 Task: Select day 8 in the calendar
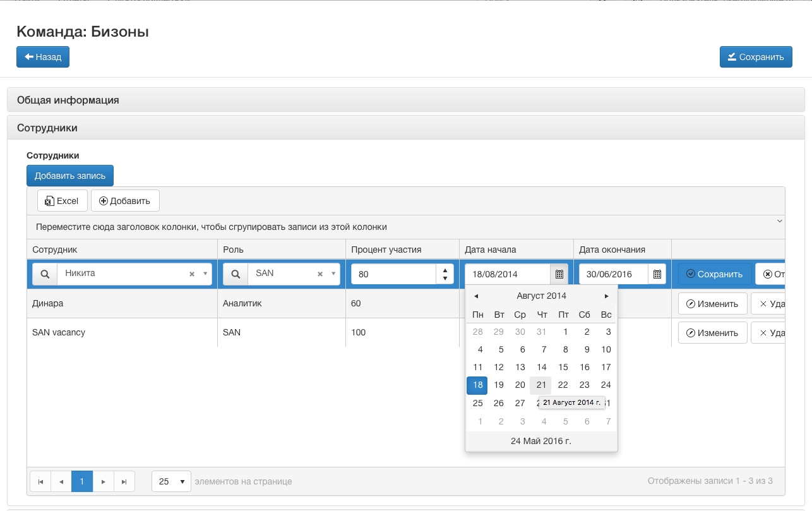[x=563, y=350]
